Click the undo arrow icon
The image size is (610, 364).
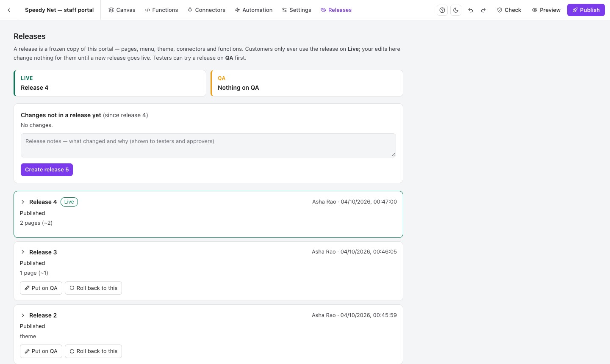coord(471,10)
